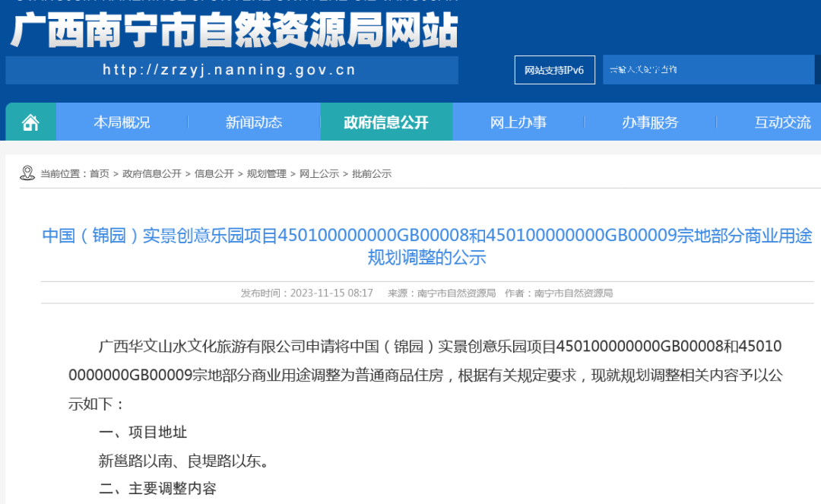821x504 pixels.
Task: Click the home icon in navigation bar
Action: 30,122
